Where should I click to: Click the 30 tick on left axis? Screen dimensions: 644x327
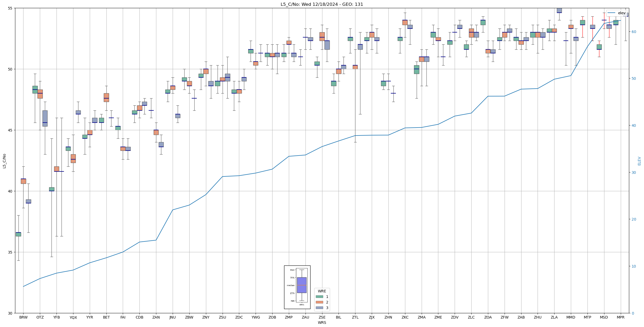click(x=10, y=313)
